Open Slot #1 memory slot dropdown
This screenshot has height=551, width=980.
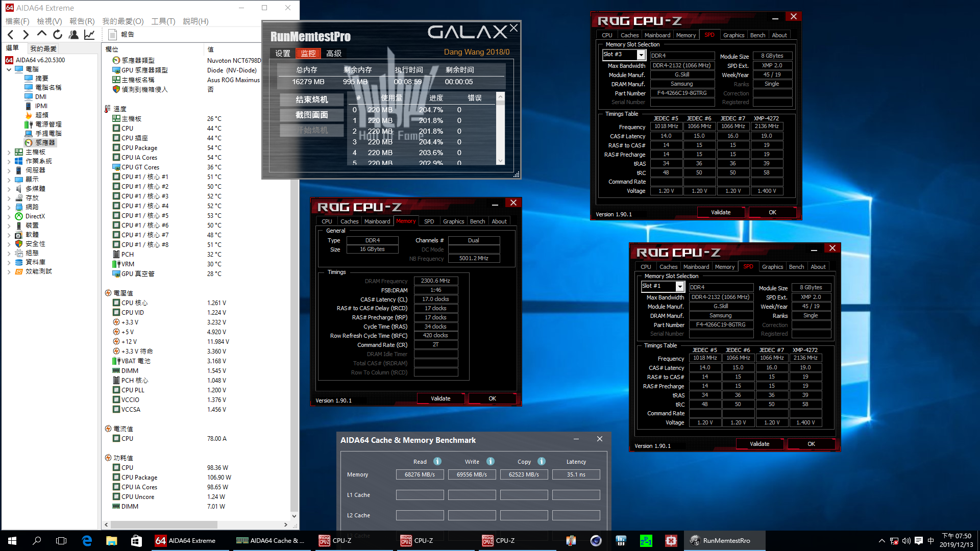(680, 287)
